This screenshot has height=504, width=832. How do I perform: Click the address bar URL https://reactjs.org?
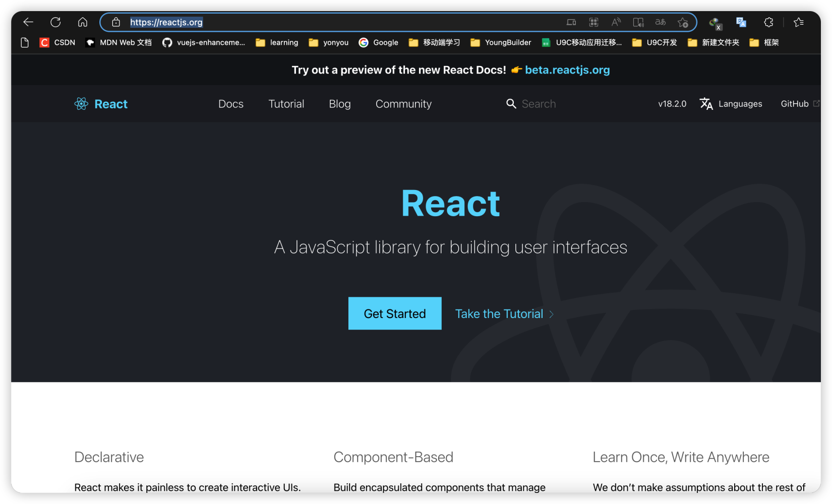pos(166,22)
